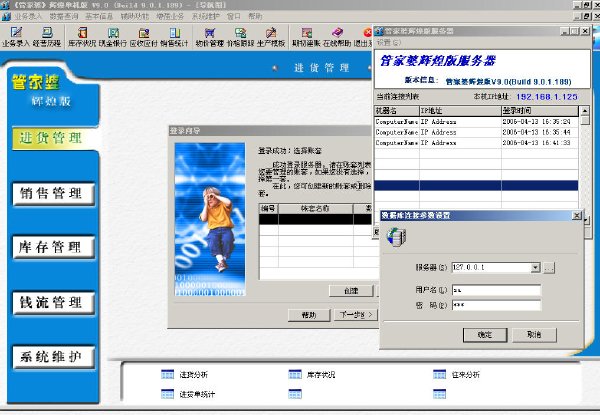Open the 在线帮助 toolbar icon
Screen dimensions: 600x415
337,36
